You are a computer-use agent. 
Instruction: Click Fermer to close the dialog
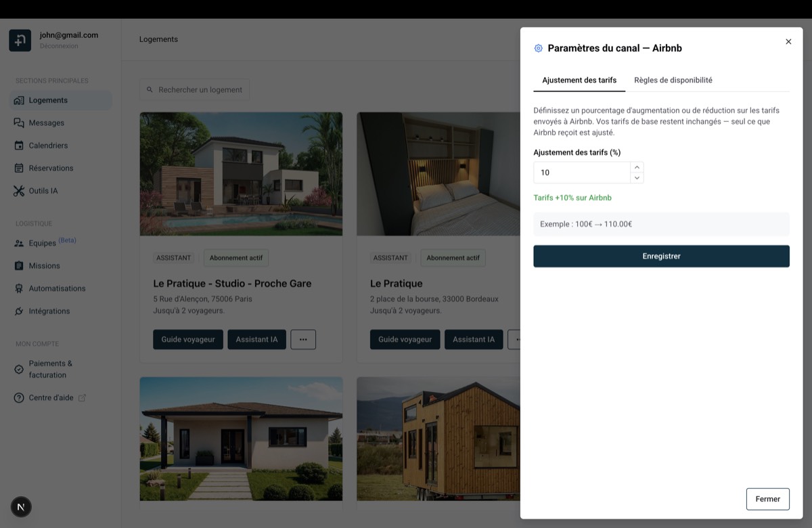click(x=767, y=499)
